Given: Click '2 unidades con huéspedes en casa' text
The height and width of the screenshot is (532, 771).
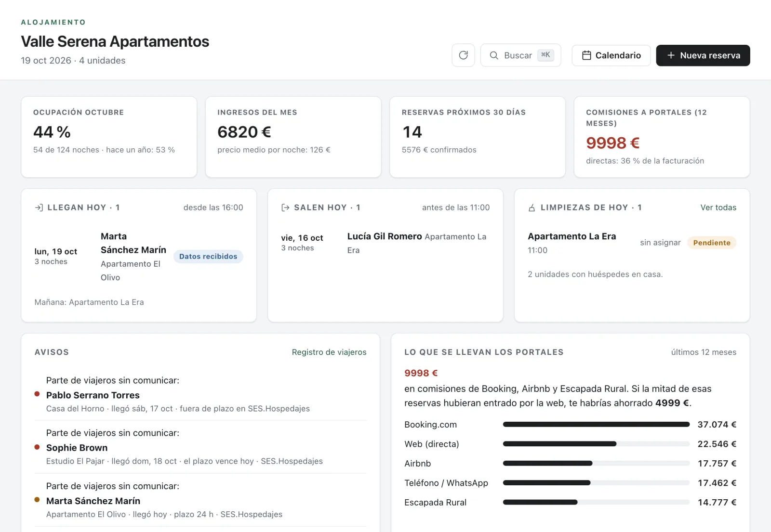Looking at the screenshot, I should pyautogui.click(x=595, y=274).
